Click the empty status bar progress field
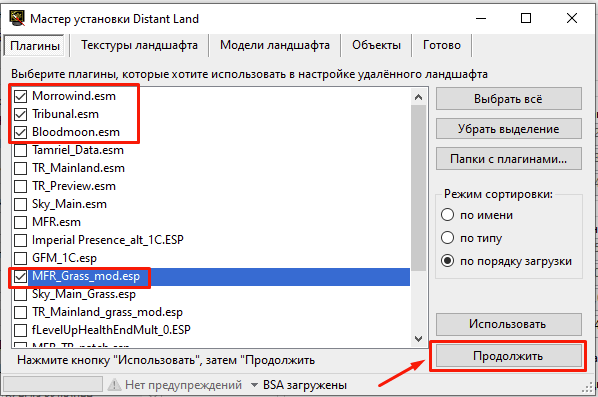 point(53,384)
